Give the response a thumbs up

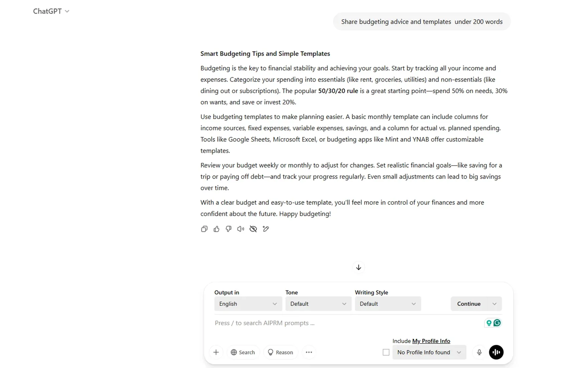click(x=216, y=229)
